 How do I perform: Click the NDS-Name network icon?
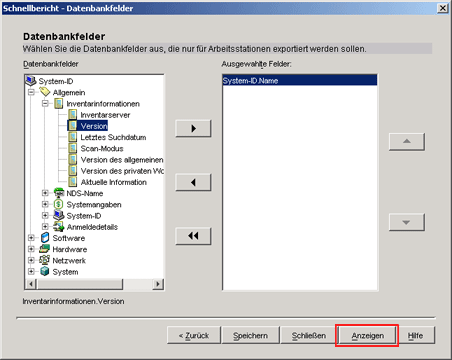pyautogui.click(x=59, y=193)
